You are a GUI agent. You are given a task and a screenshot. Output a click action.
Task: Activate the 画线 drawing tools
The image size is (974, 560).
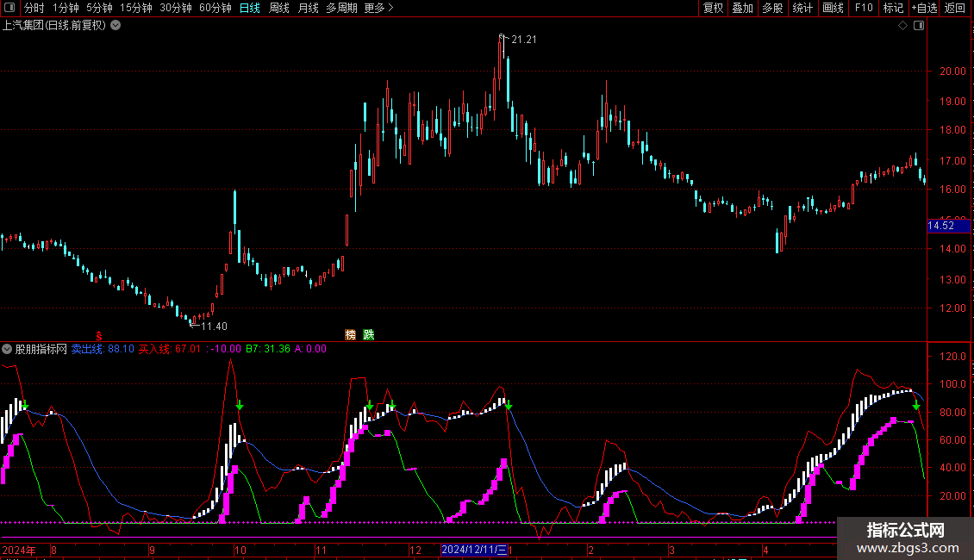(833, 8)
